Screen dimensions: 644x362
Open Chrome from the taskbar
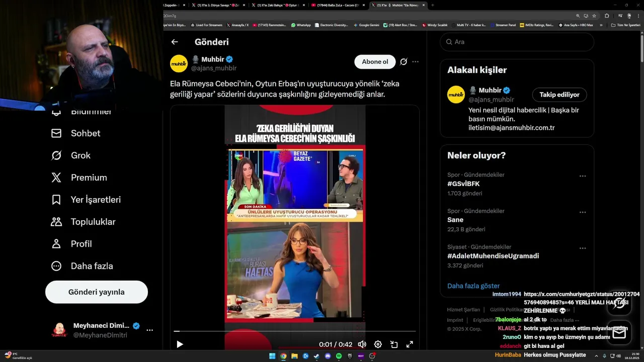point(283,356)
